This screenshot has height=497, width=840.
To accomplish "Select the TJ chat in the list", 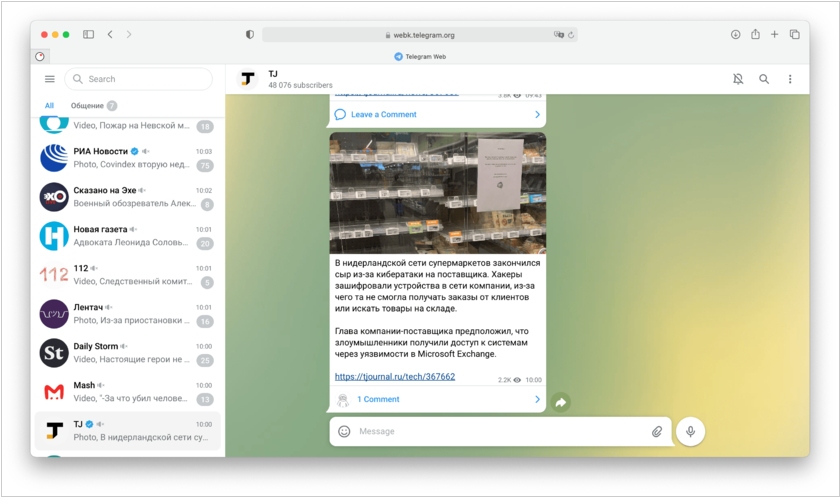I will [x=128, y=431].
